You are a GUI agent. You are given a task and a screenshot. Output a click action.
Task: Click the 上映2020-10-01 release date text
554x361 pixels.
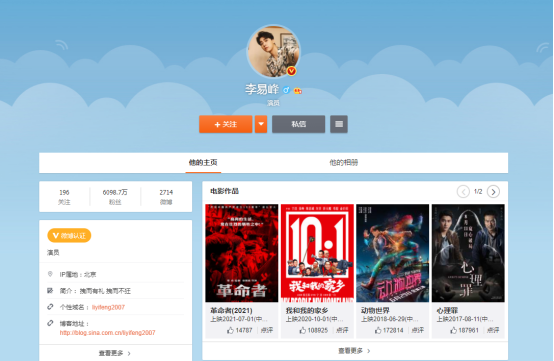314,319
